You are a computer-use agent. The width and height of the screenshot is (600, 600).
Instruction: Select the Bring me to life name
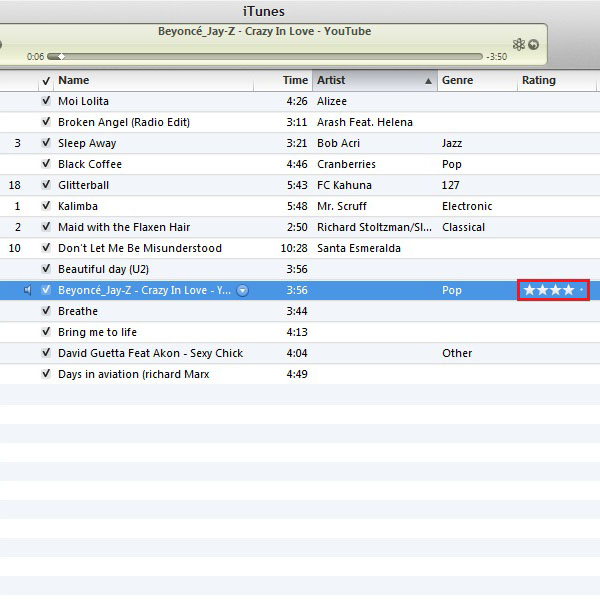pos(97,332)
